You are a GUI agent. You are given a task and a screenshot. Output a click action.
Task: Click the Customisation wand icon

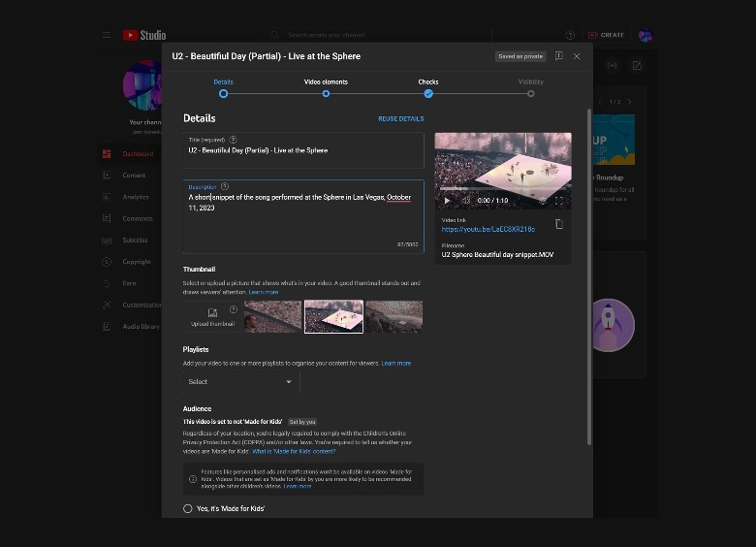(107, 305)
